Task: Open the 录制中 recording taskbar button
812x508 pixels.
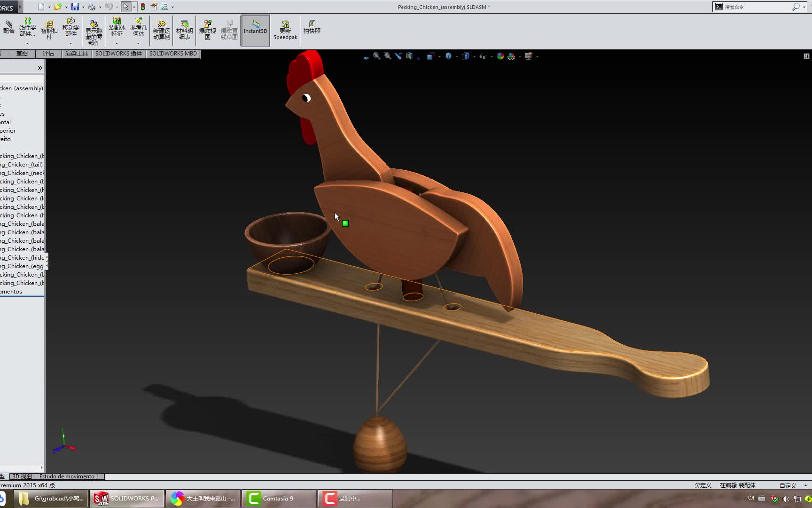Action: [355, 499]
